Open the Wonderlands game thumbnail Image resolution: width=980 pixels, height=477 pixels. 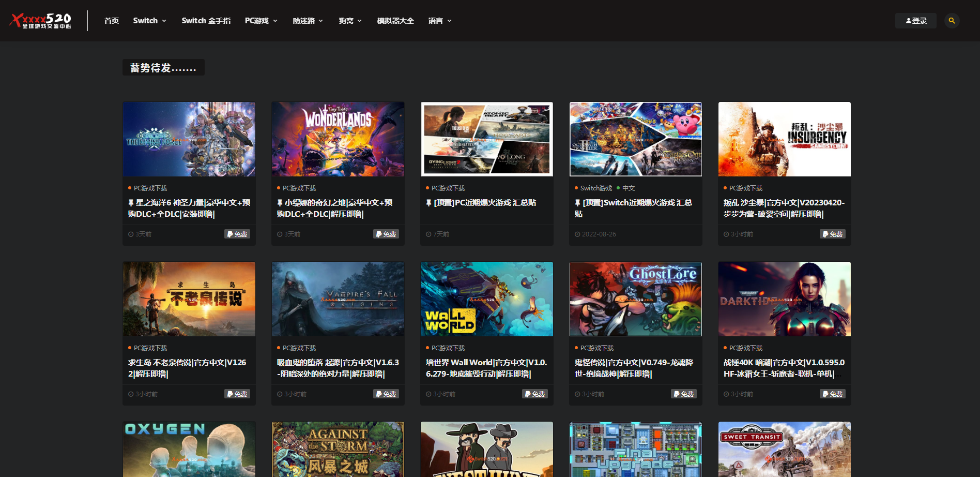(x=338, y=139)
